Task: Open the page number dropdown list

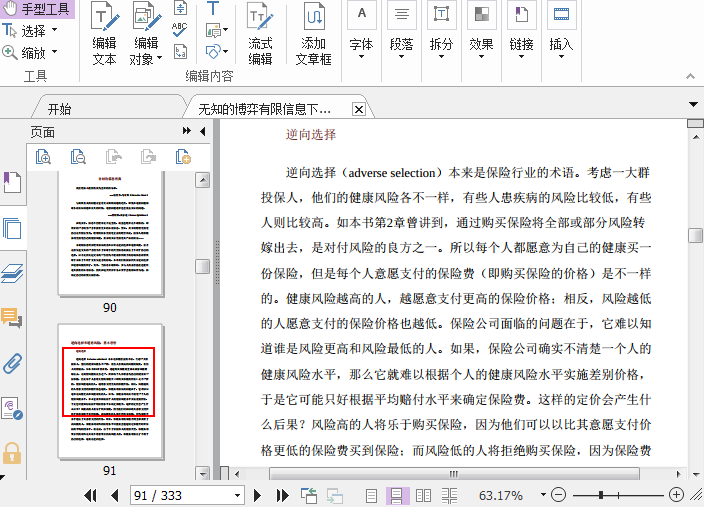Action: (x=237, y=495)
